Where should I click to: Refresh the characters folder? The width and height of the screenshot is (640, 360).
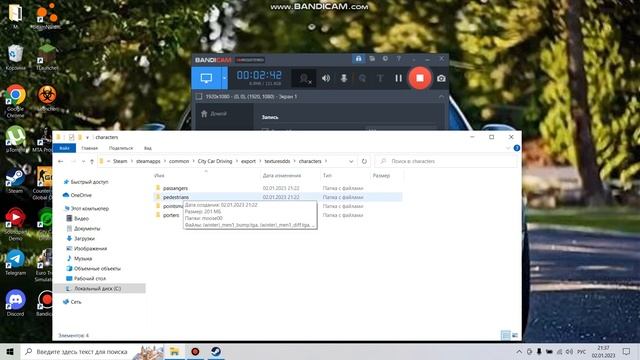click(364, 161)
